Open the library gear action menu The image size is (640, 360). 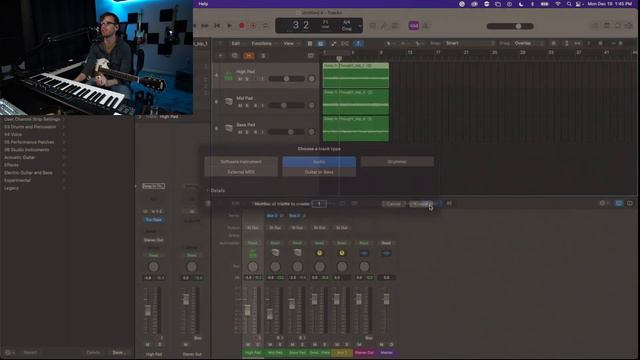click(x=9, y=352)
